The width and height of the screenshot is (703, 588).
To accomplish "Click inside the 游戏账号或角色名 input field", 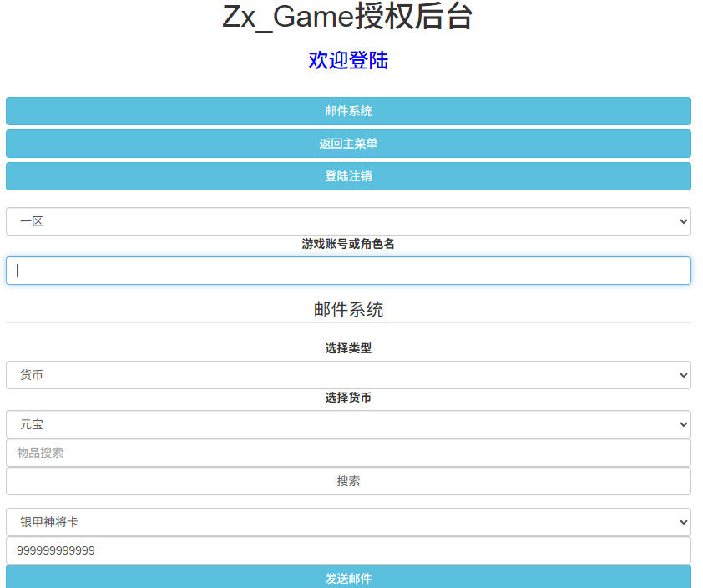I will (x=347, y=270).
